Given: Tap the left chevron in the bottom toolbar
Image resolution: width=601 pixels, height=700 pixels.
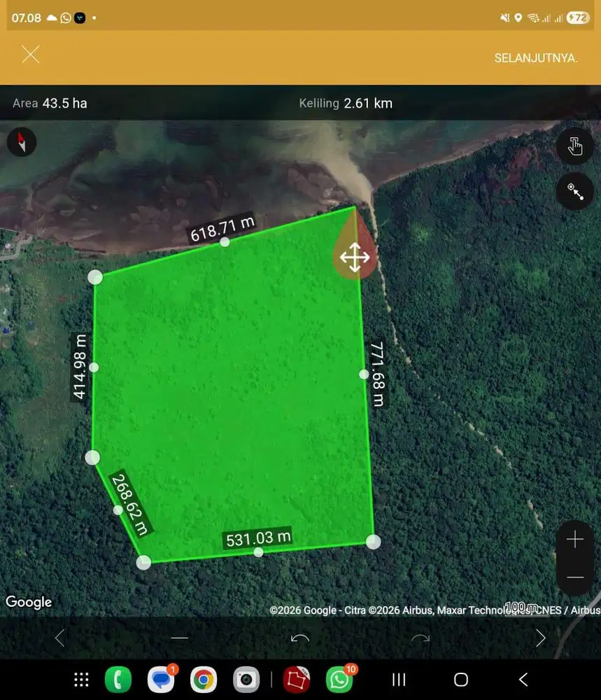Looking at the screenshot, I should (59, 638).
